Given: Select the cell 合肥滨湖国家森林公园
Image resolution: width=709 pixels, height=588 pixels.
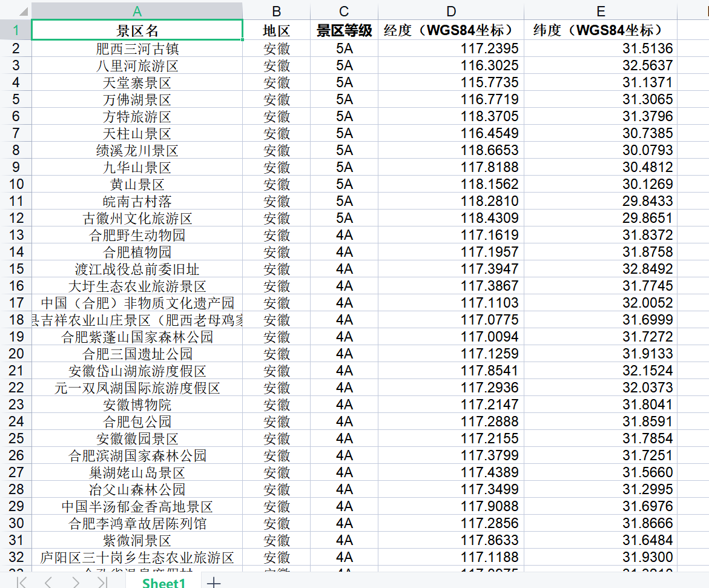Looking at the screenshot, I should [137, 455].
